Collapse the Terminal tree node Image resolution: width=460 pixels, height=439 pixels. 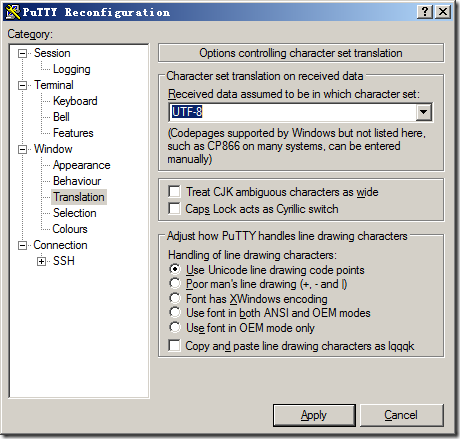click(22, 85)
